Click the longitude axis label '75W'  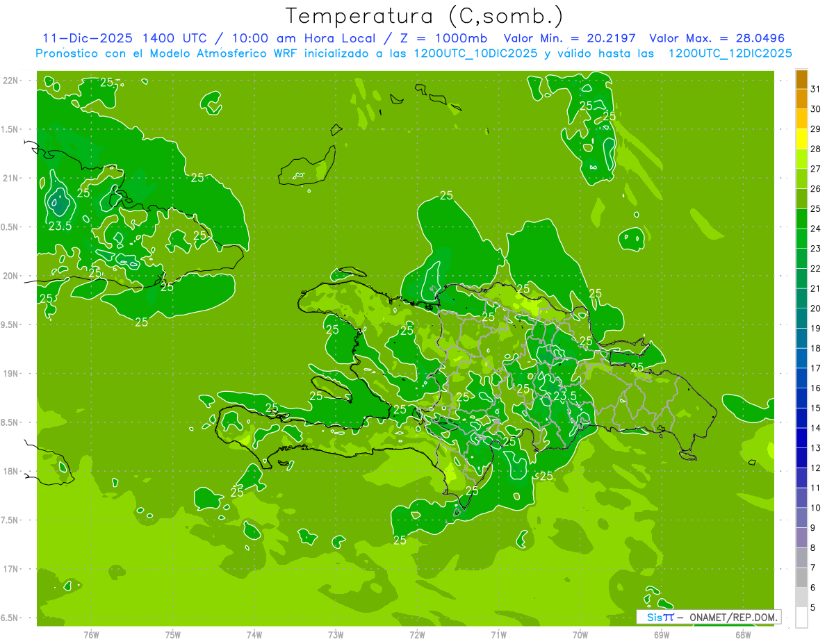click(x=173, y=635)
